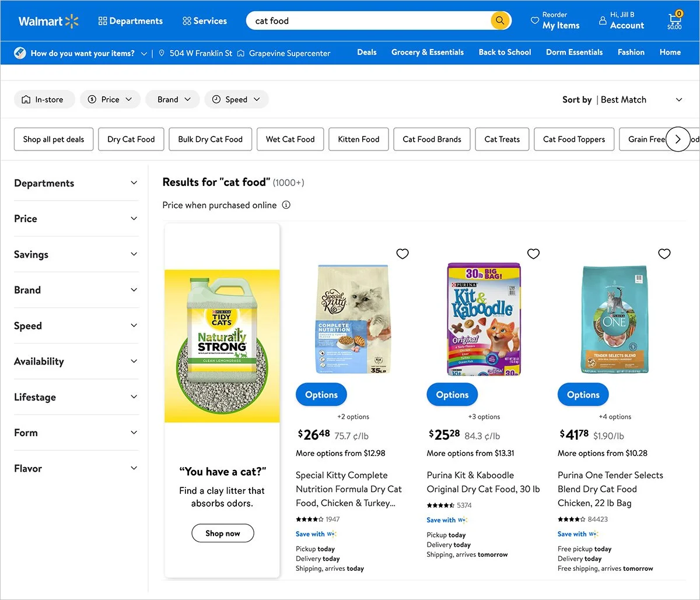Expand the Availability sidebar filter
The width and height of the screenshot is (700, 600).
click(76, 362)
